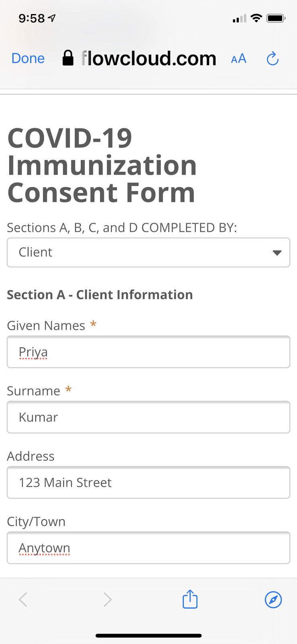Tap the Wi-Fi icon in status bar
The height and width of the screenshot is (644, 297).
click(x=256, y=18)
